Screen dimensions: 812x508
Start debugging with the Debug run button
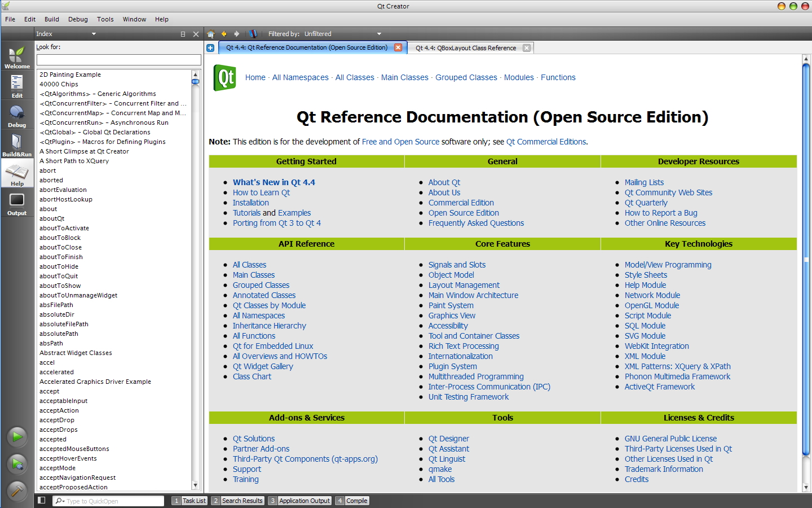[x=17, y=464]
